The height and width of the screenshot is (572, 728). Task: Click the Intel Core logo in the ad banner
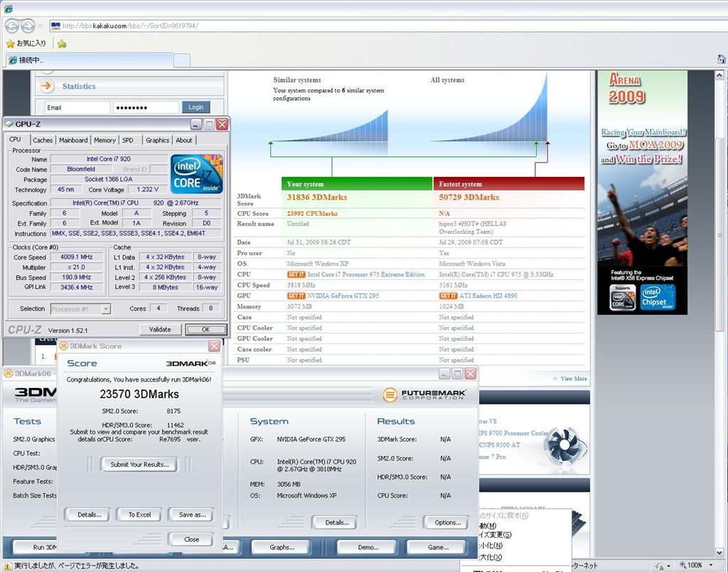tap(622, 297)
